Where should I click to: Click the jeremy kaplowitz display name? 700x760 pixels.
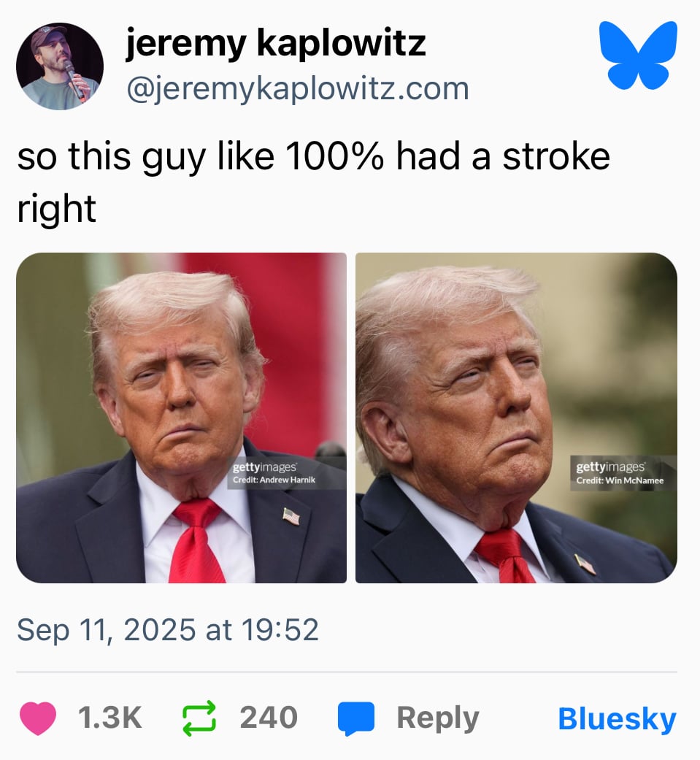(x=276, y=43)
